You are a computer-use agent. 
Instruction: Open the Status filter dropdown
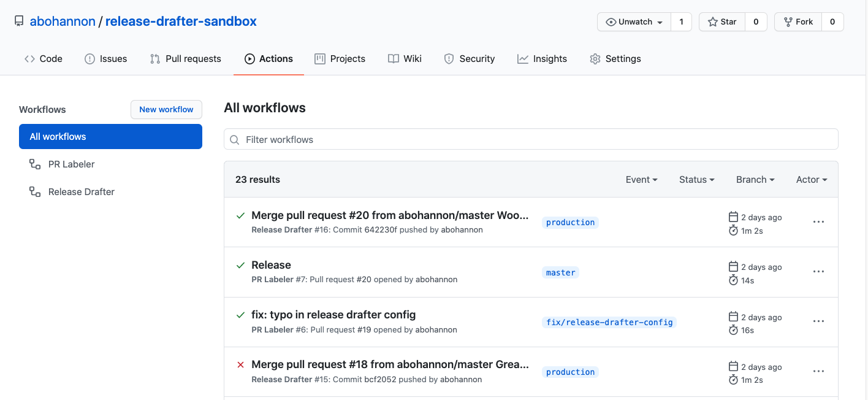point(697,180)
